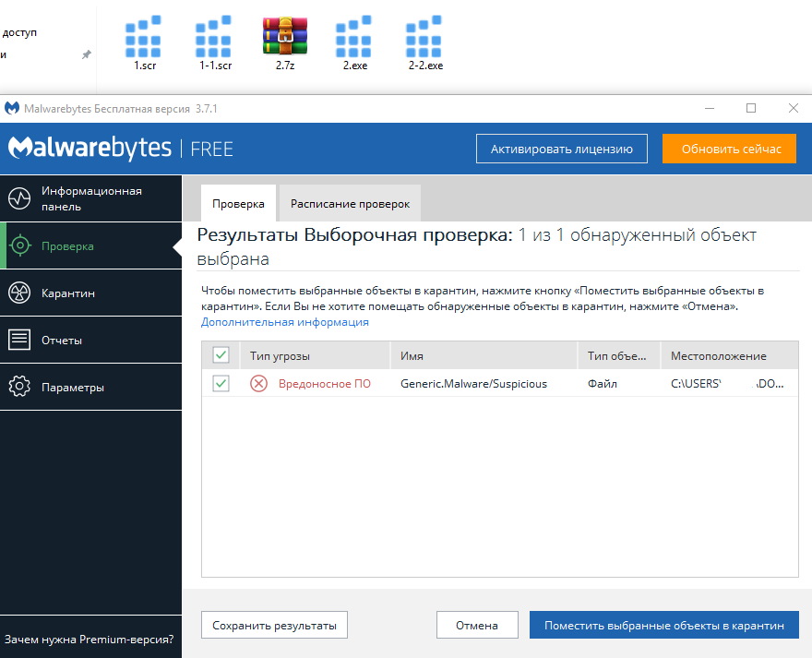Uncheck the Generic.Malware/Suspicious row checkbox
812x658 pixels.
(221, 383)
